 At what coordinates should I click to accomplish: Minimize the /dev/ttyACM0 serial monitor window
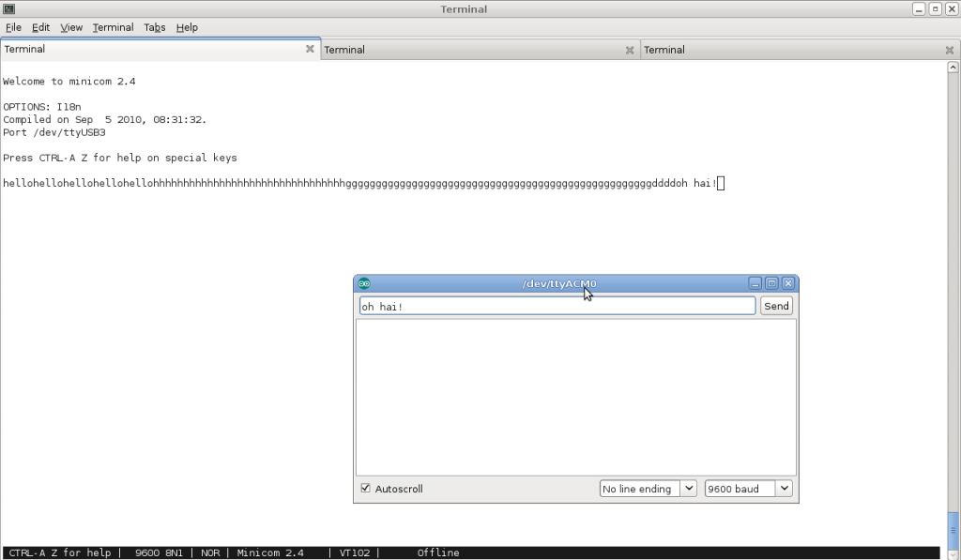pos(755,283)
